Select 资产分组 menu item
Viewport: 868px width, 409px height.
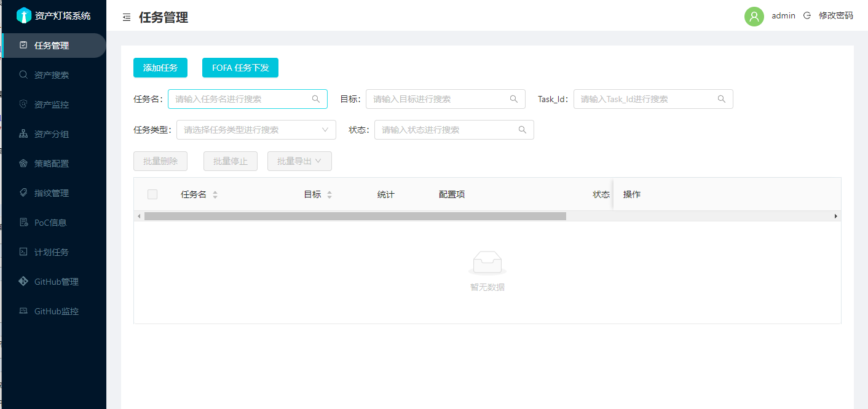(x=53, y=134)
